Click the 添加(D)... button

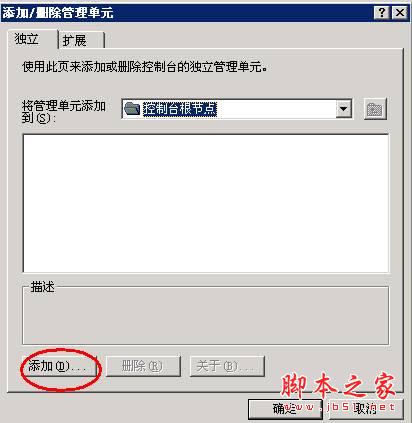tap(59, 366)
